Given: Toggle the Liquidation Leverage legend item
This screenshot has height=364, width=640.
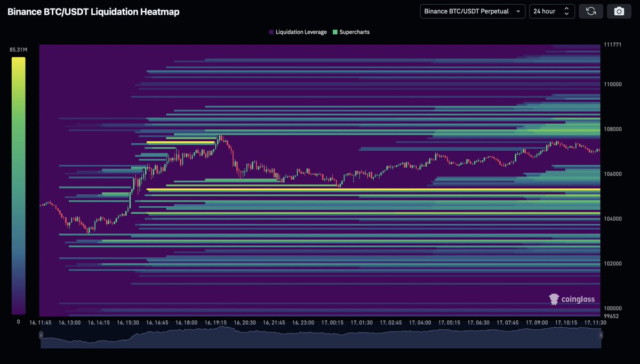Looking at the screenshot, I should 298,32.
